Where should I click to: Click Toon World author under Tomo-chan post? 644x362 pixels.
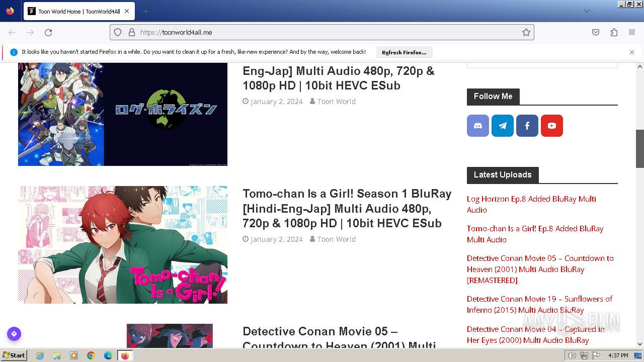pyautogui.click(x=336, y=239)
